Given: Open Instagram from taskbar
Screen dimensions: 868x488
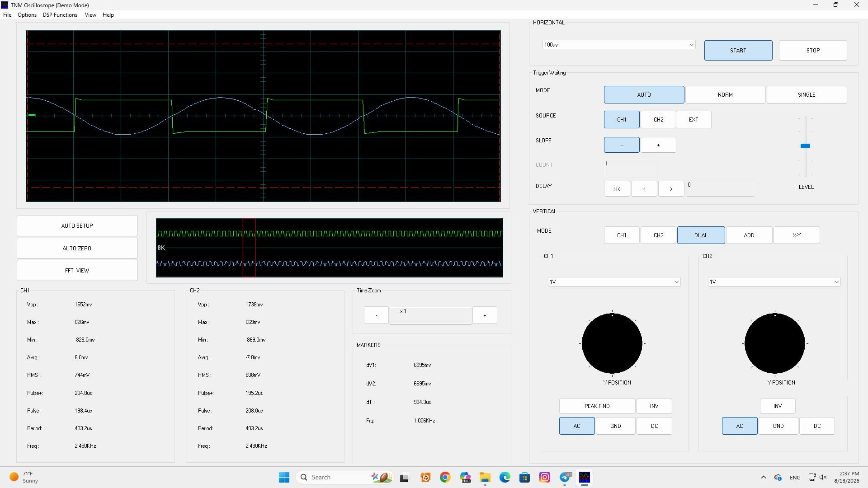Looking at the screenshot, I should click(545, 477).
